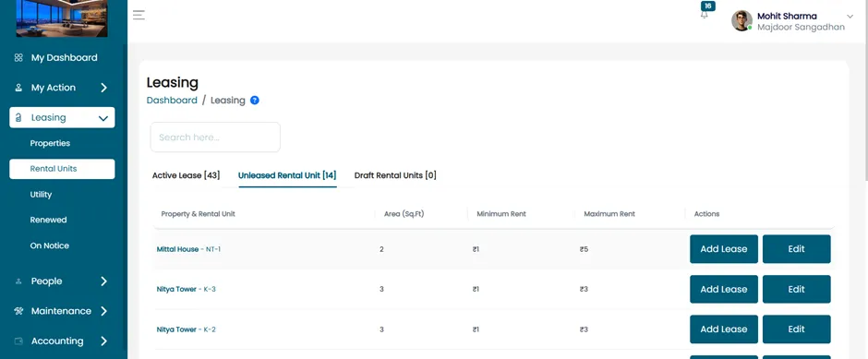
Task: Click the My Dashboard grid icon
Action: 18,57
